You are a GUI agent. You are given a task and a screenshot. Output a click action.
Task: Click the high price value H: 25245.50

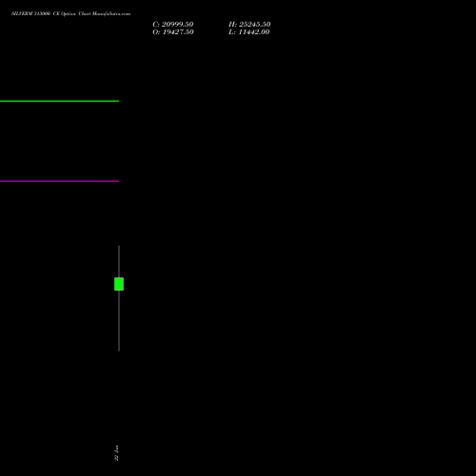click(249, 25)
